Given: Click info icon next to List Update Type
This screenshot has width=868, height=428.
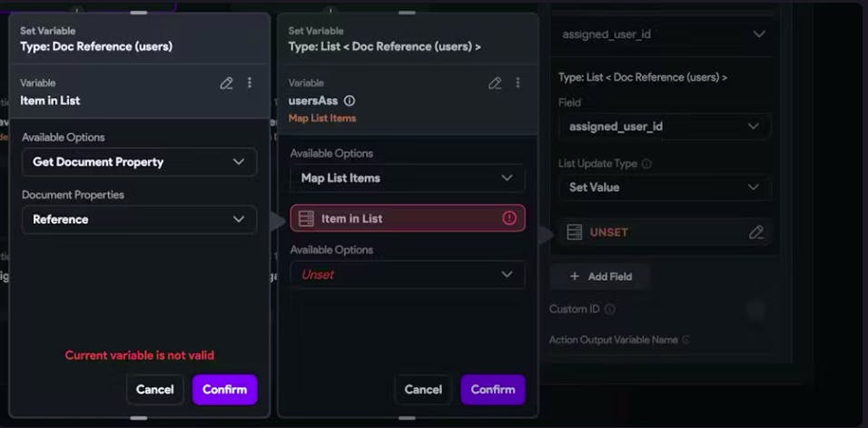Looking at the screenshot, I should tap(646, 164).
